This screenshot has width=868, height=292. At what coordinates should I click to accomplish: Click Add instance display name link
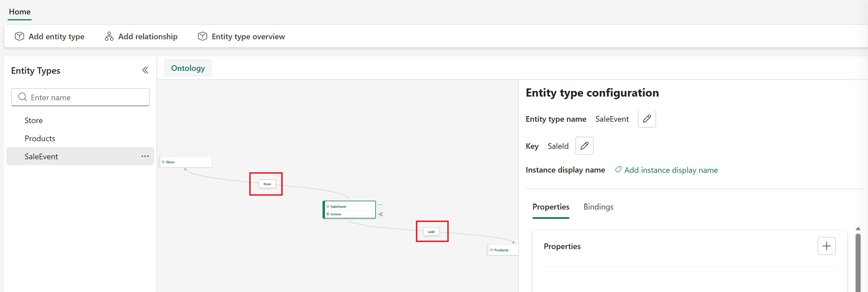(x=671, y=170)
